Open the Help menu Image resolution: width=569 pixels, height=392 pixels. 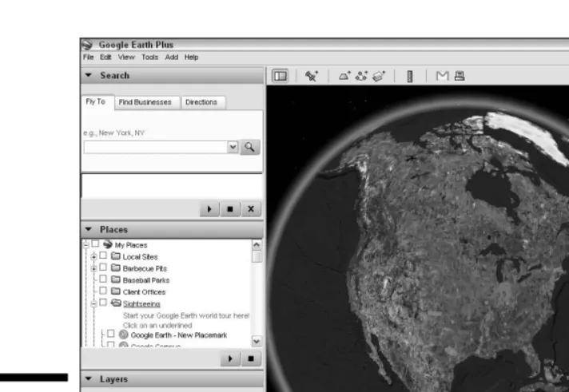[191, 57]
